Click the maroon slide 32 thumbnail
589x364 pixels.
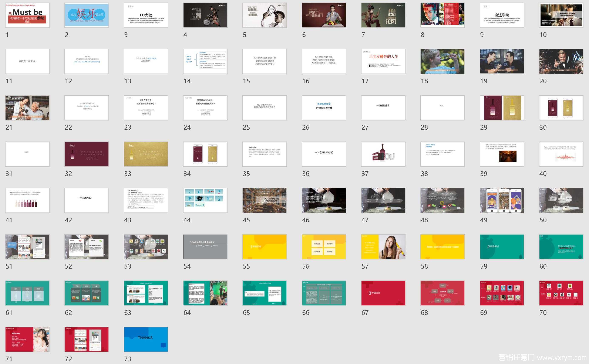pyautogui.click(x=87, y=154)
